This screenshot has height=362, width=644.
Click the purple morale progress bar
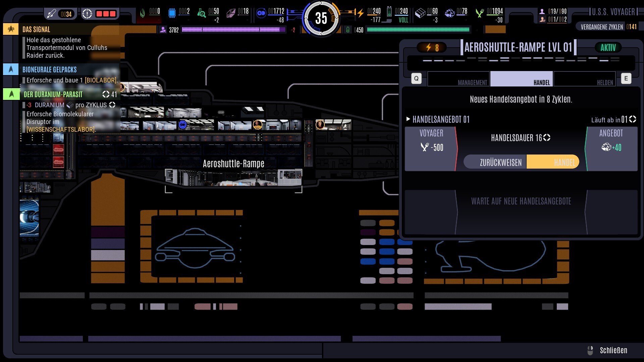[x=233, y=30]
